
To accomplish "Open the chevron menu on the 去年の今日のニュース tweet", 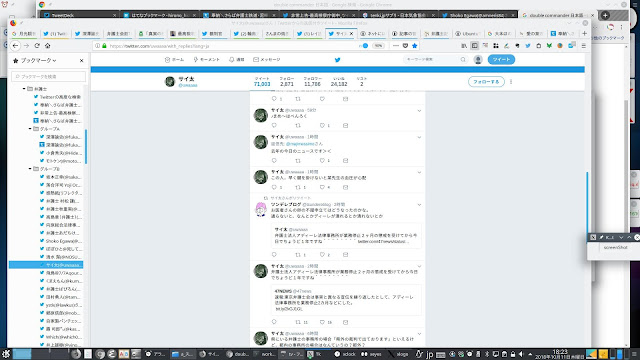I will tap(419, 138).
